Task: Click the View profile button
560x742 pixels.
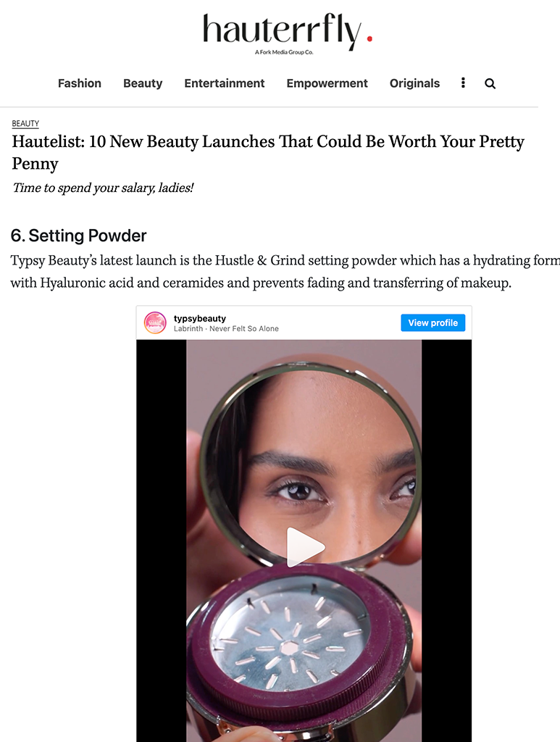Action: [432, 322]
